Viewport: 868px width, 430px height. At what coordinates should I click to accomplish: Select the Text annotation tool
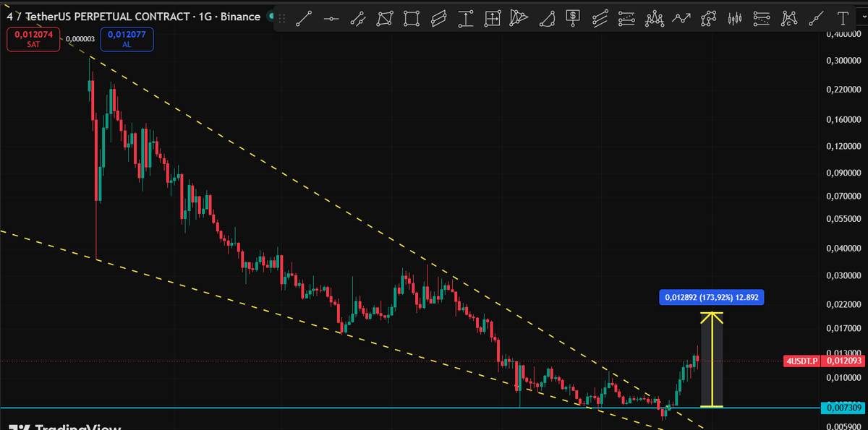click(843, 18)
